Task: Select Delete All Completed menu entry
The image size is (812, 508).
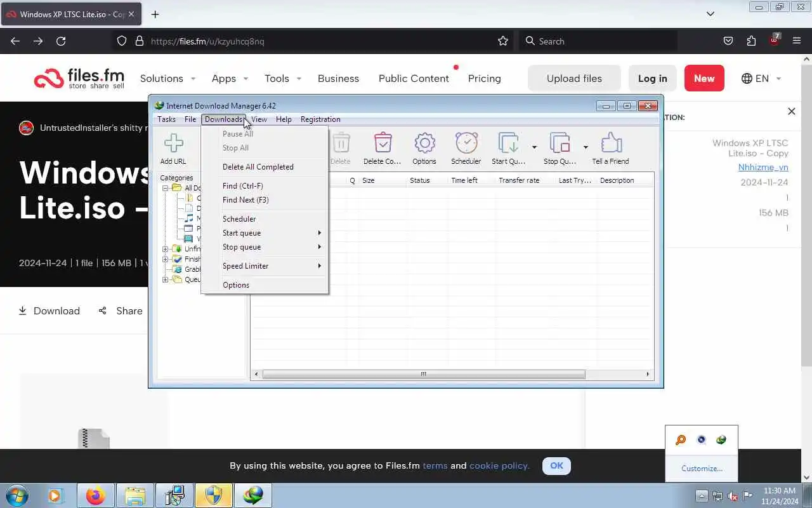Action: click(265, 167)
